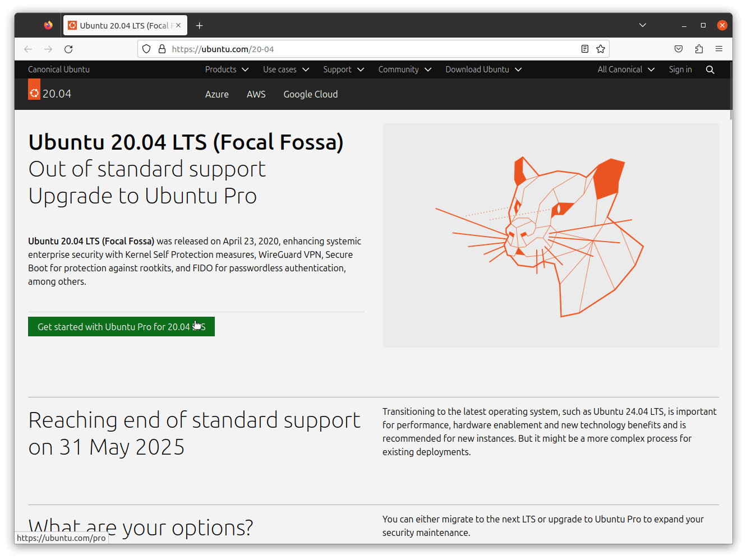Open the Products dropdown
Screen dimensions: 747x560
(226, 70)
